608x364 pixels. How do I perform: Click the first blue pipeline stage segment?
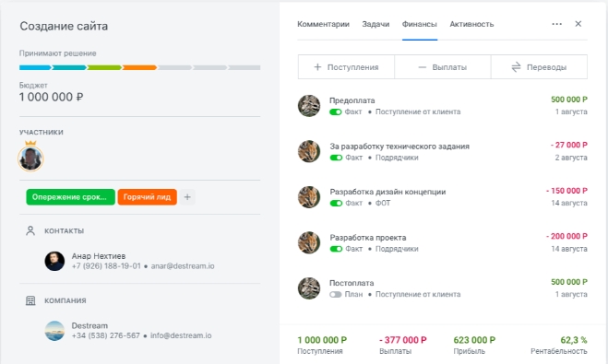click(x=35, y=68)
